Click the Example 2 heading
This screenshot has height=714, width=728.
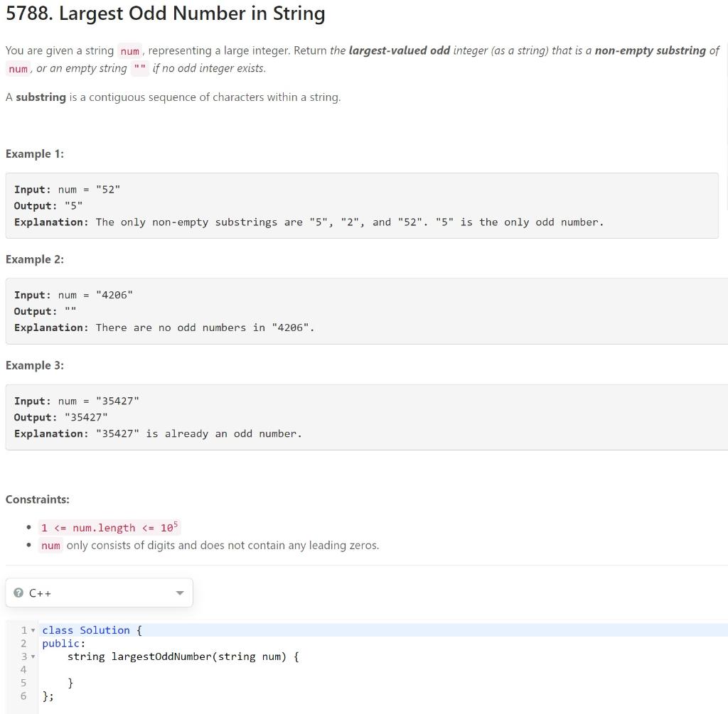click(35, 259)
